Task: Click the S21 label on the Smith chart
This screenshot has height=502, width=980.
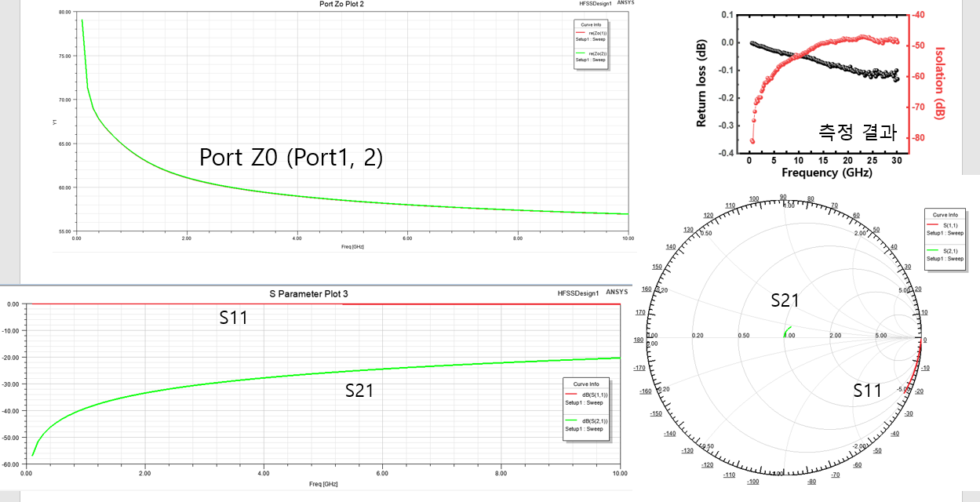Action: (x=785, y=300)
